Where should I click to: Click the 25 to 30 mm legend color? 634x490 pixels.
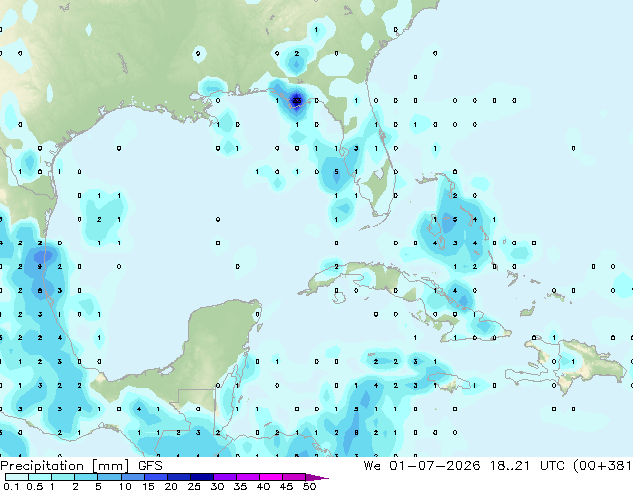202,477
